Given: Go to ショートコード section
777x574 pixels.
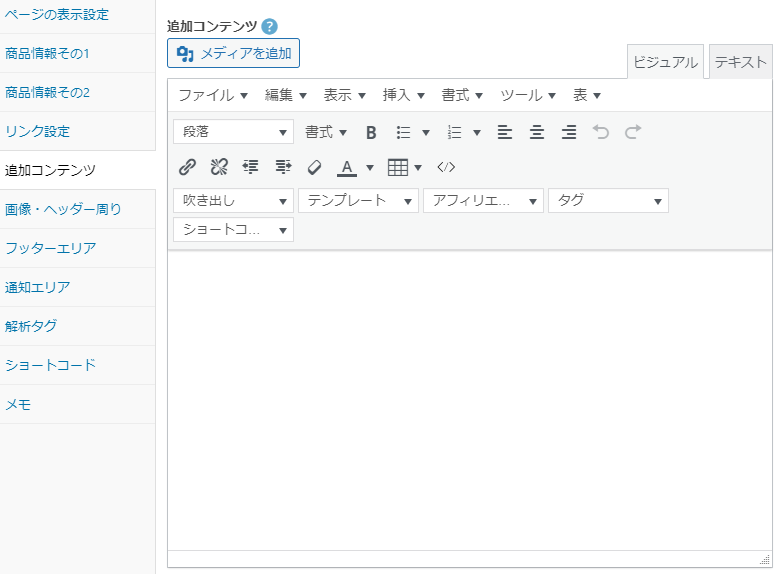Looking at the screenshot, I should pos(77,365).
